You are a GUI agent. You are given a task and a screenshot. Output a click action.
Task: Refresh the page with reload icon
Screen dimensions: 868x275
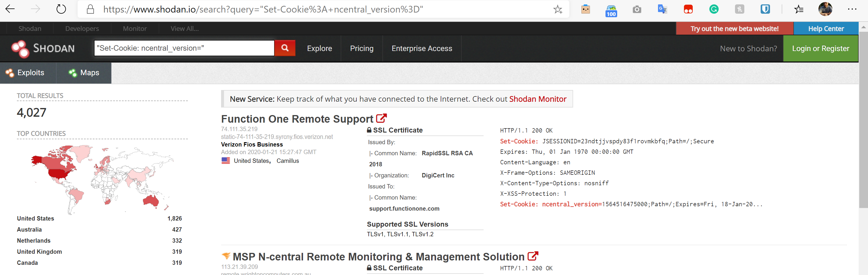(x=61, y=9)
